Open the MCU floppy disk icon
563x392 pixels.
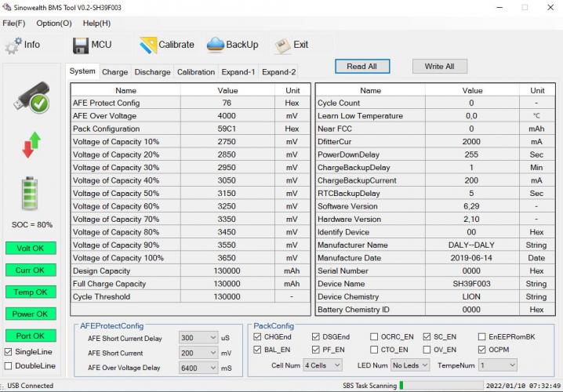click(x=80, y=45)
